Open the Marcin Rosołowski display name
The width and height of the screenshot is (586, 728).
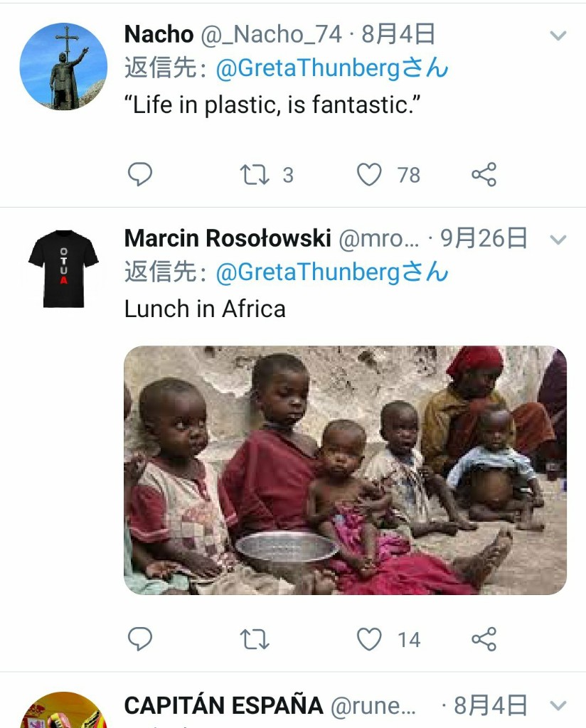click(228, 239)
